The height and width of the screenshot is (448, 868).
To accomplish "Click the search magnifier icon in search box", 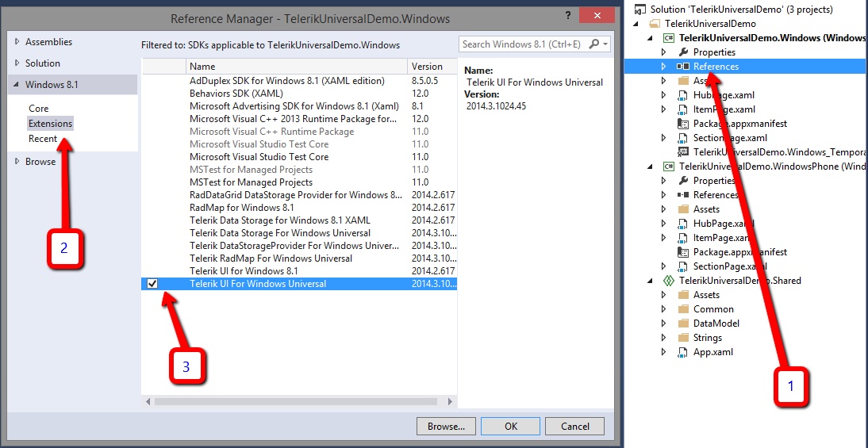I will pyautogui.click(x=595, y=44).
